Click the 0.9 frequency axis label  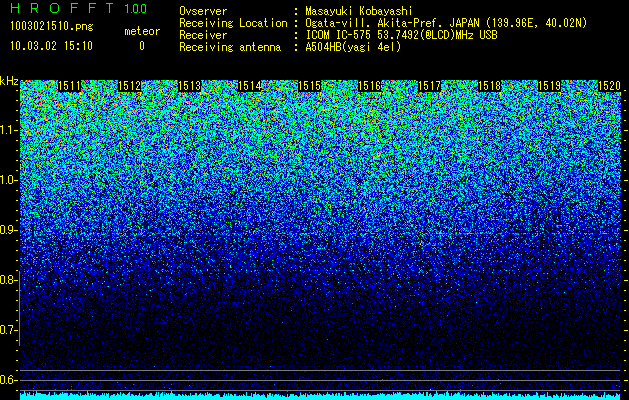(8, 230)
